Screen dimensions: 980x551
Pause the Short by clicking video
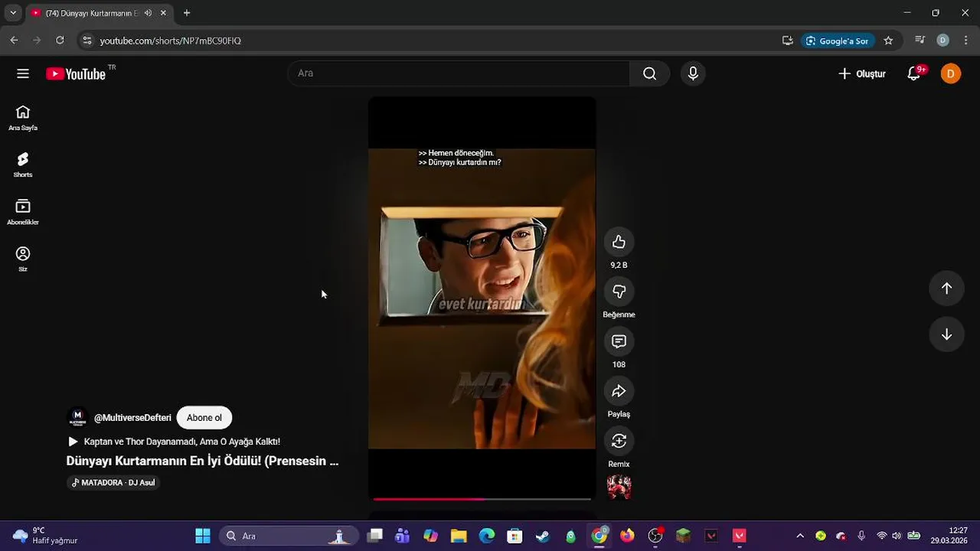(482, 298)
